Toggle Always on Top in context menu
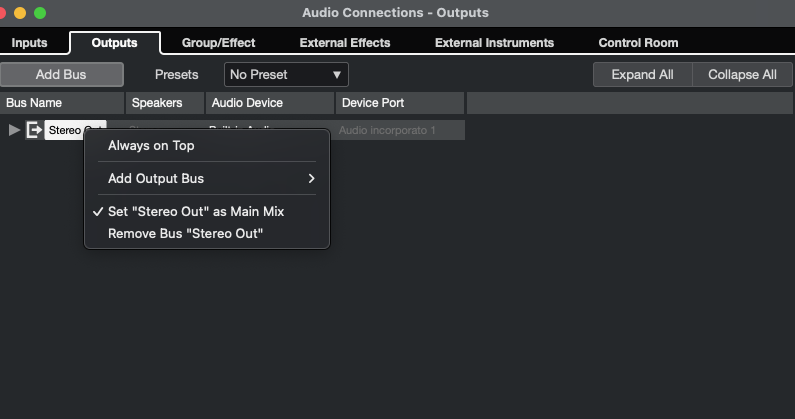This screenshot has width=795, height=419. (x=151, y=145)
